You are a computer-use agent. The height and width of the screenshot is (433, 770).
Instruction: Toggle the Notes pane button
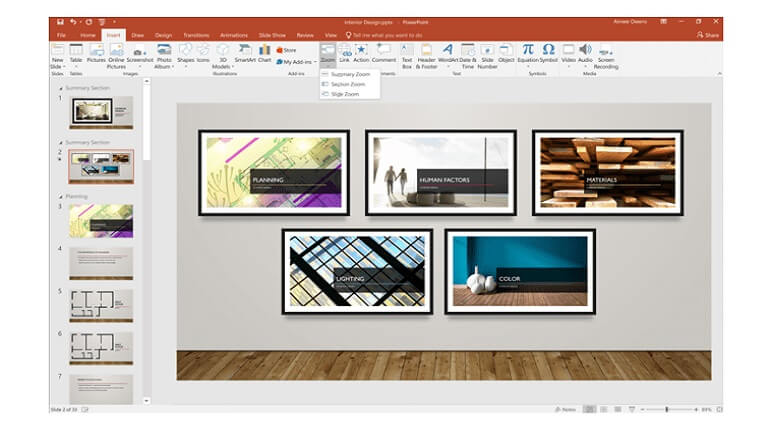(x=565, y=409)
